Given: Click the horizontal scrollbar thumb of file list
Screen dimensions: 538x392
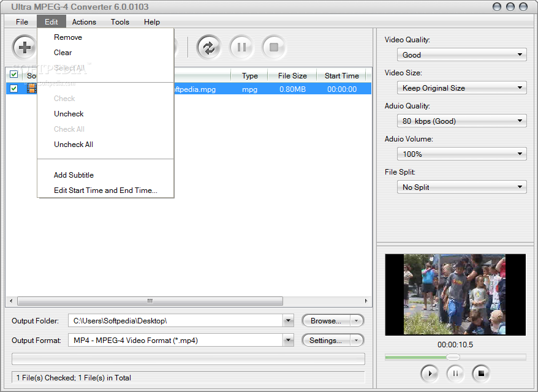Looking at the screenshot, I should (150, 301).
